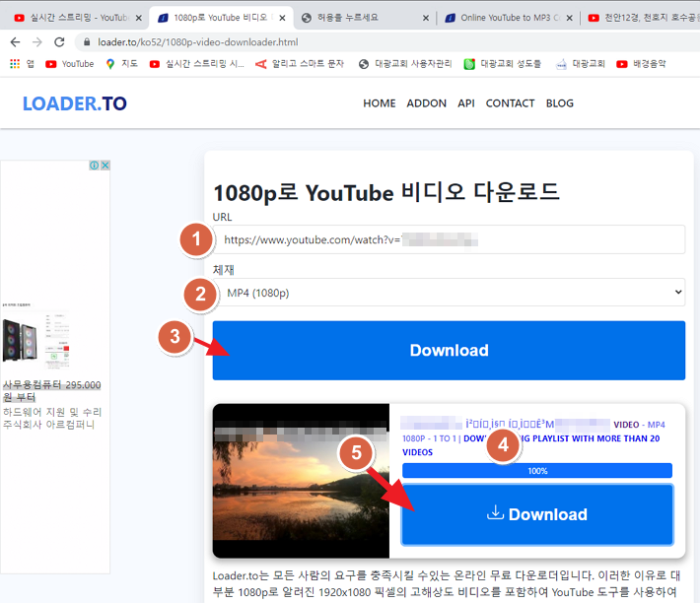Click the 100% progress bar
Viewport: 700px width, 603px height.
(x=537, y=471)
